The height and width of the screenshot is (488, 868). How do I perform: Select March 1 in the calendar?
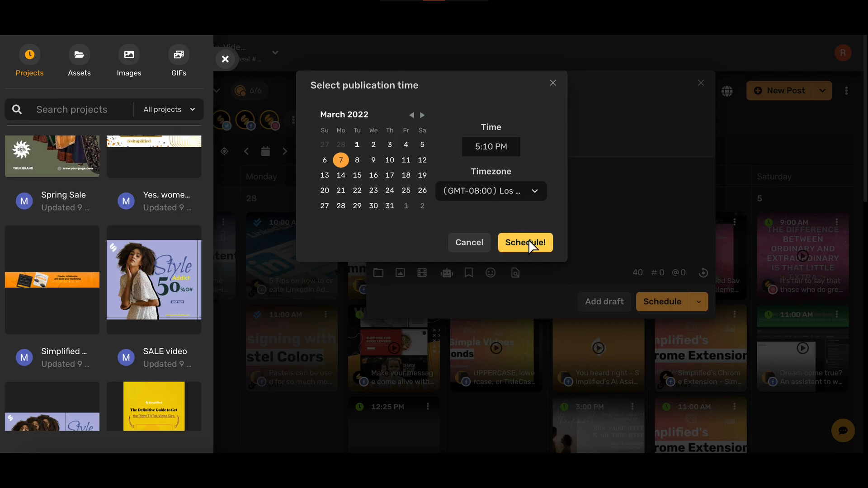(x=357, y=145)
